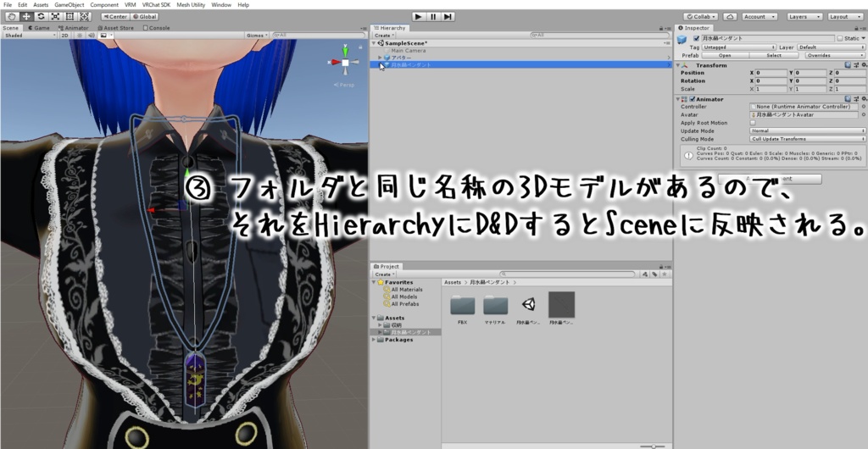Open the Animator component gear menu

[863, 99]
